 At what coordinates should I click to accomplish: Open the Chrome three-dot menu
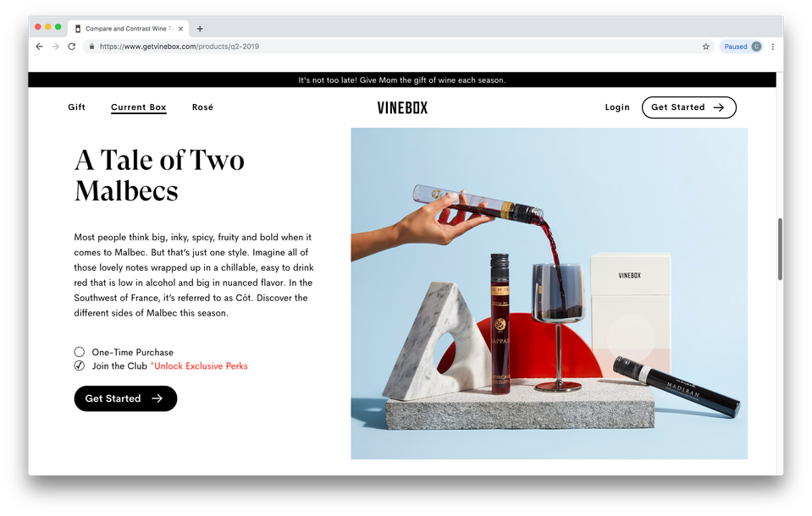(x=773, y=47)
